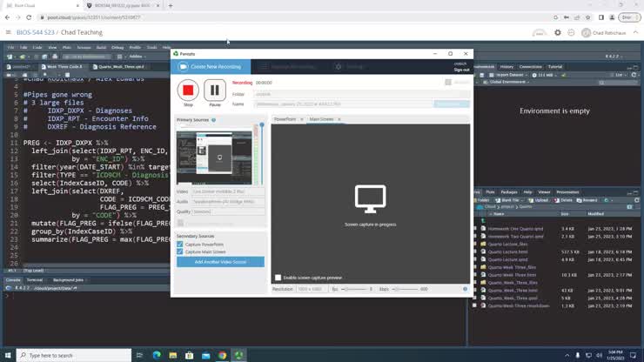Screen dimensions: 644x362
Task: Uncheck Capture Main Screen checkbox
Action: [x=180, y=253]
